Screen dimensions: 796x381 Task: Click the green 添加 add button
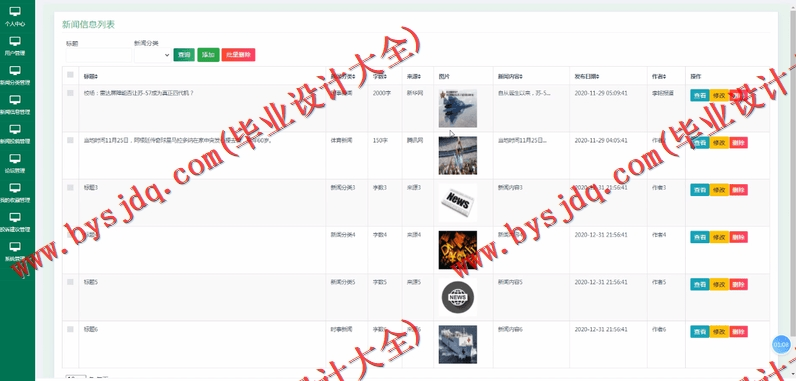coord(208,55)
